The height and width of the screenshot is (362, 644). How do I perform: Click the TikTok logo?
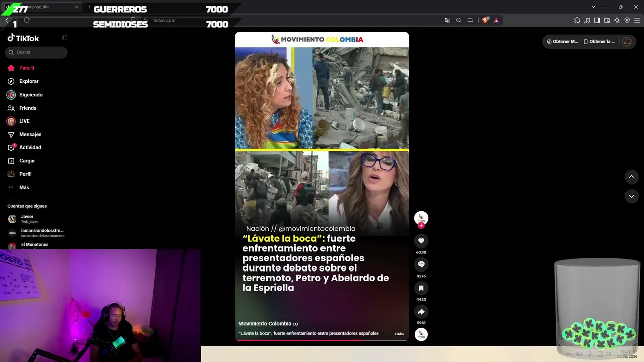23,38
